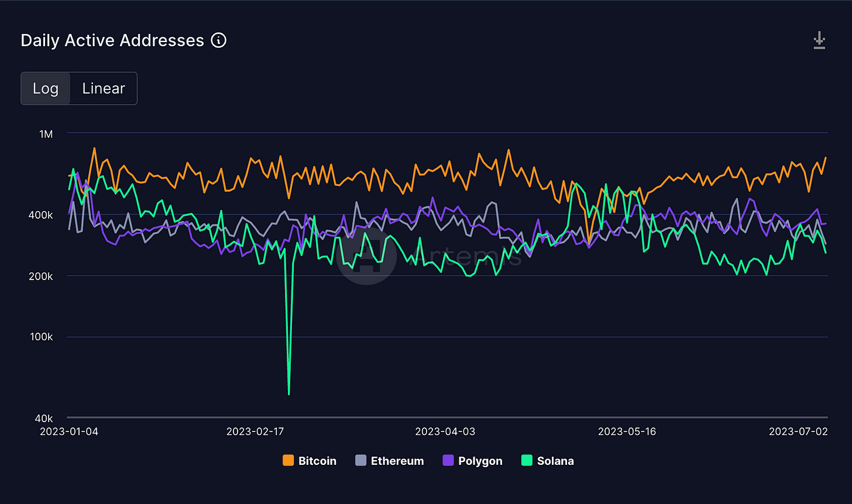Click the 100k label on the y-axis

(42, 337)
